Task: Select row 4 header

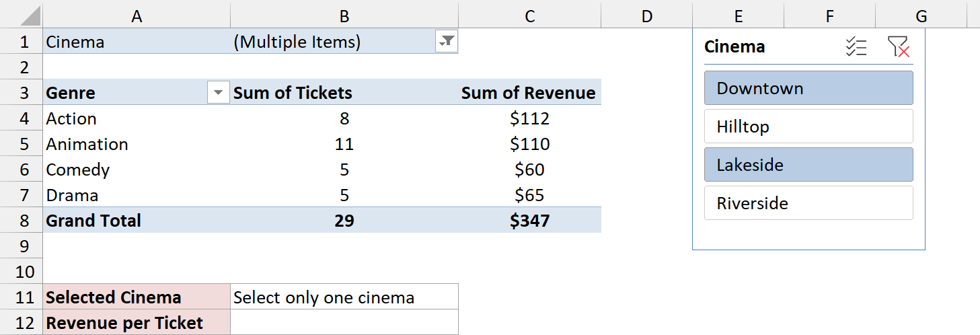Action: [22, 118]
